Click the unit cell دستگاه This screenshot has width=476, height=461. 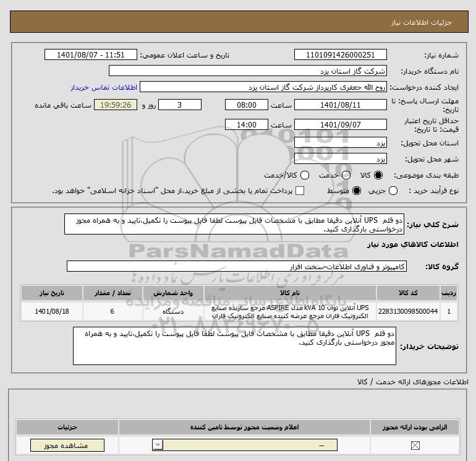173,311
